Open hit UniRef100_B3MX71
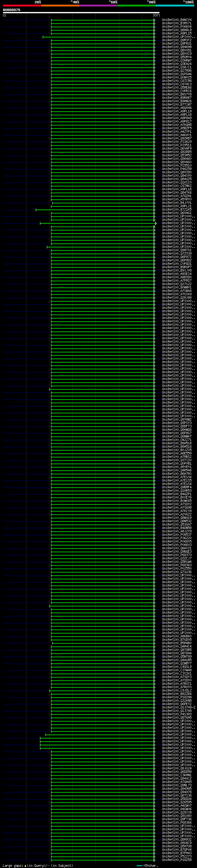This screenshot has height=868, width=197. click(x=177, y=23)
